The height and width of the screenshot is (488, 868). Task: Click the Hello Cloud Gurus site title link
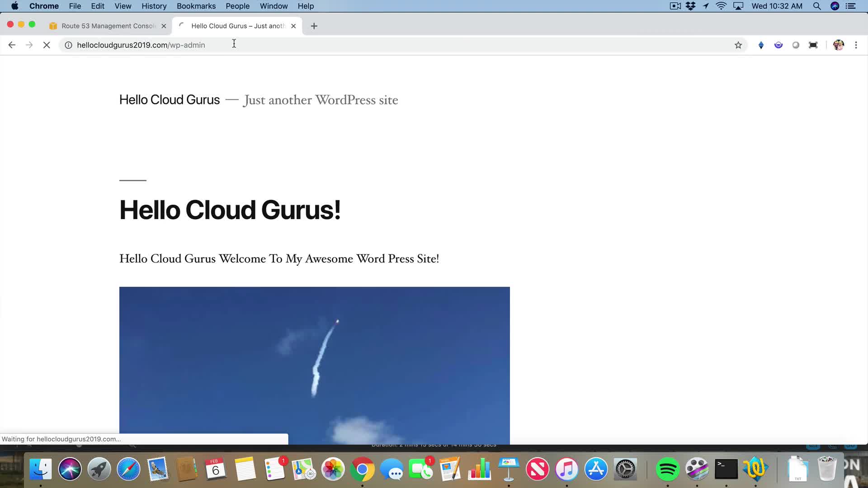pos(170,100)
